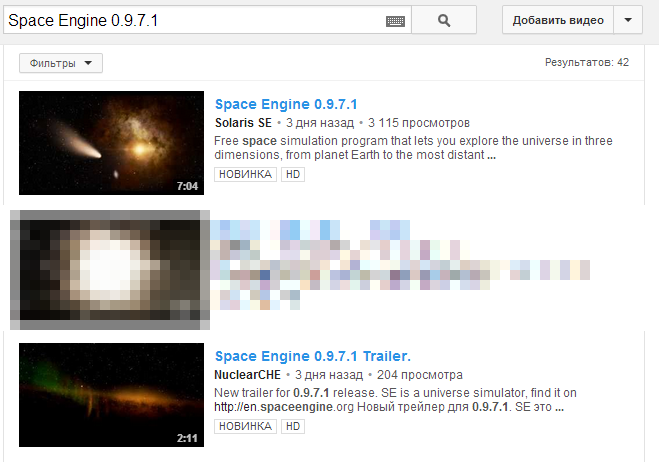Open the NuclearCHE channel link
Image resolution: width=659 pixels, height=462 pixels.
248,375
